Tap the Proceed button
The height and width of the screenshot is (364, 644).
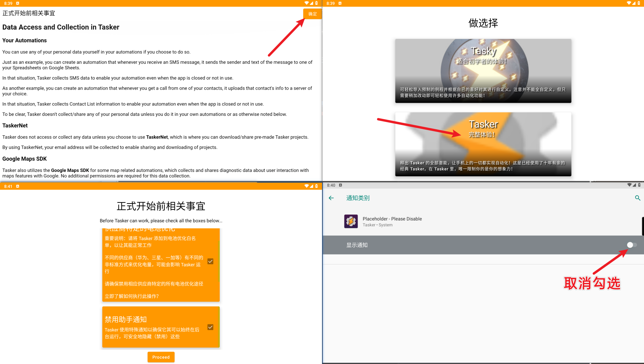[x=161, y=357]
